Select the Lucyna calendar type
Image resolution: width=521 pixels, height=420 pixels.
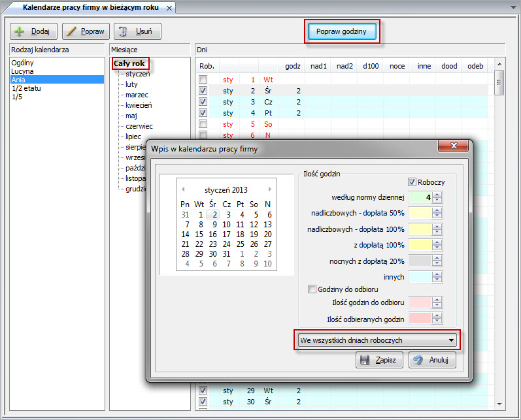(x=22, y=71)
